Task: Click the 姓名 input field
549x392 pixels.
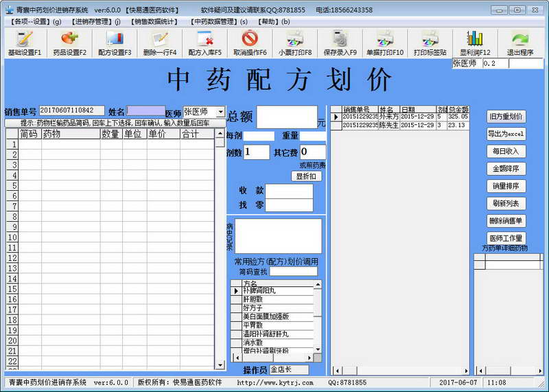Action: [145, 111]
